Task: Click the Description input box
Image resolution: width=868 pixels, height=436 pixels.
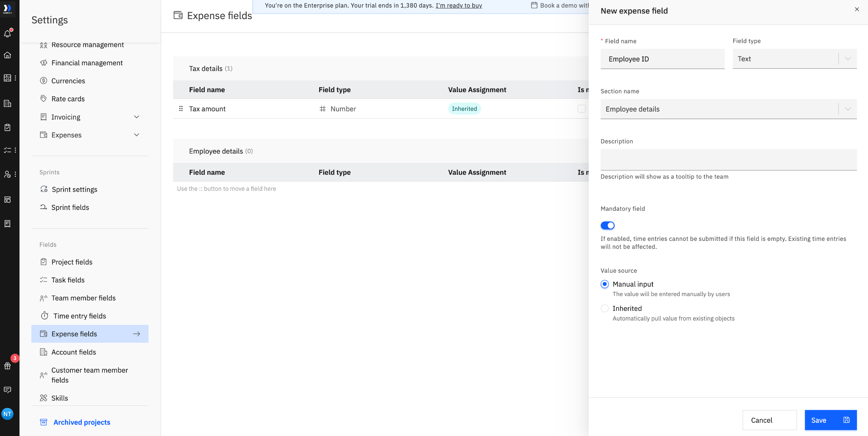Action: pyautogui.click(x=729, y=159)
